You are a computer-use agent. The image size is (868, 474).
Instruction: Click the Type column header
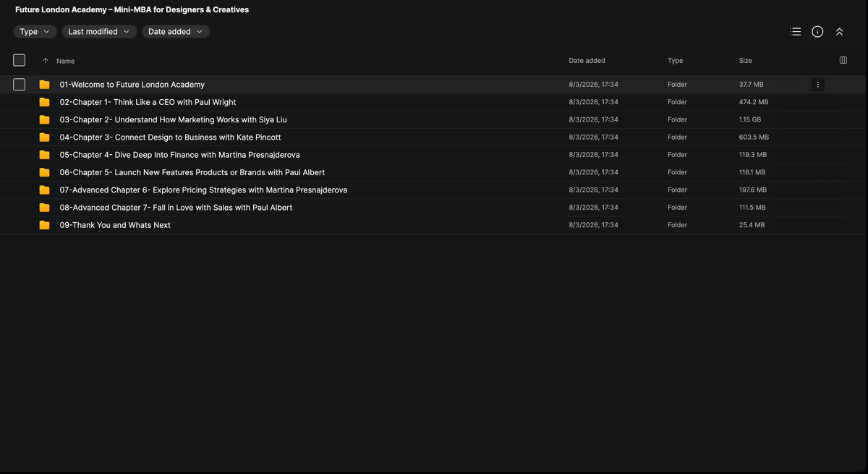click(x=675, y=61)
